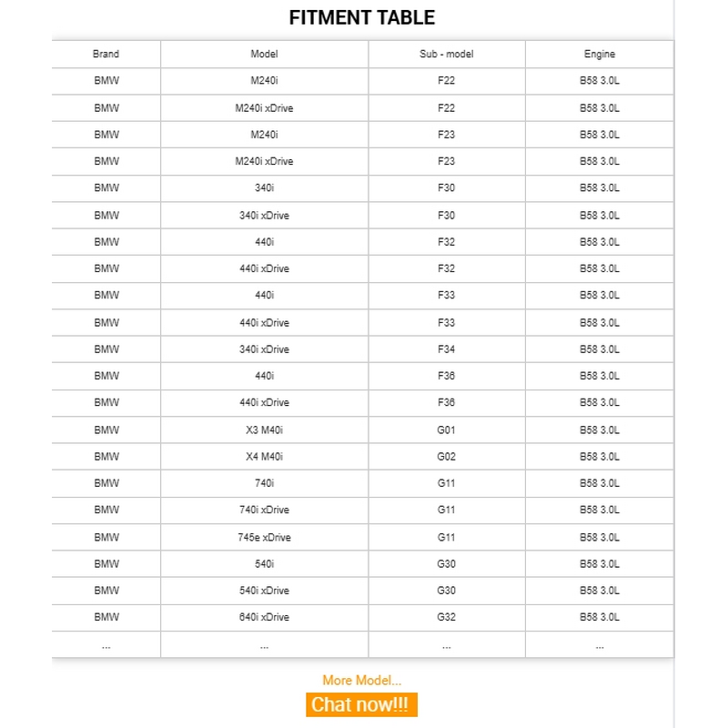Click the M240i xDrive cell in F23 row

point(264,161)
